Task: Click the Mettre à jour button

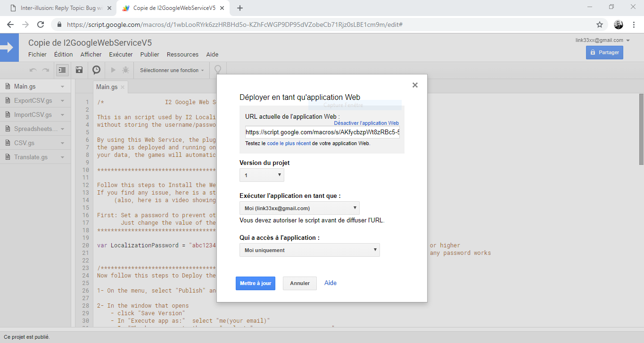Action: pos(256,283)
